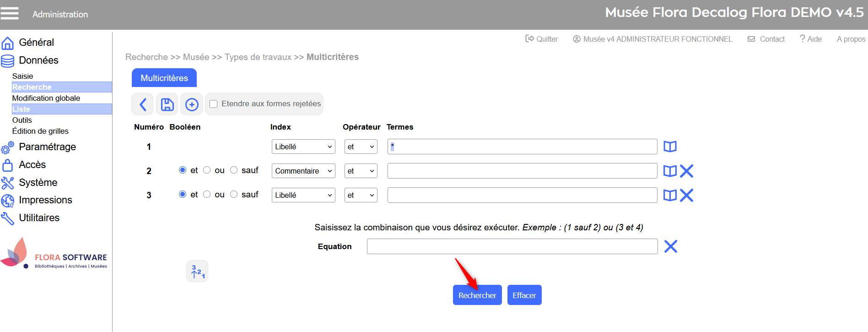Click the Quitter link
The height and width of the screenshot is (332, 868).
tap(542, 39)
